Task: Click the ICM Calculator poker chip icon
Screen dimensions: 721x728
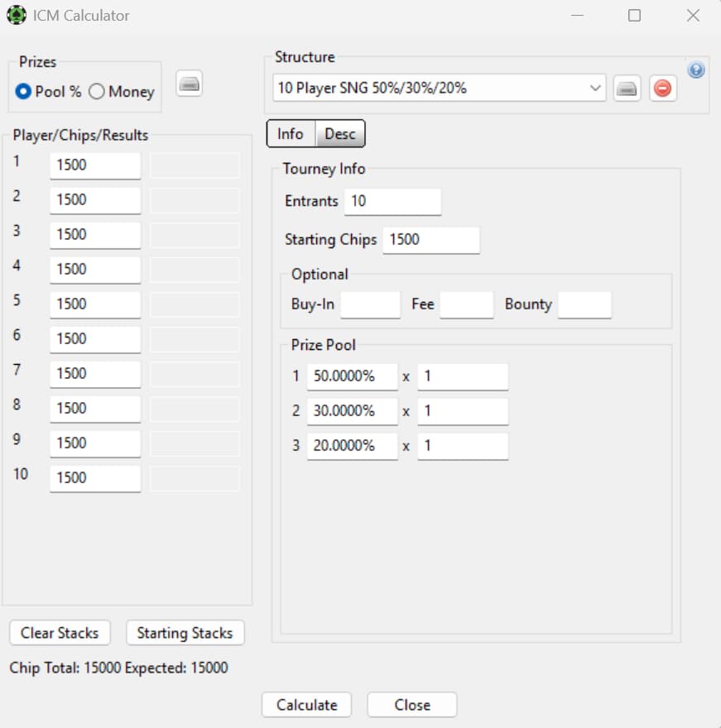Action: pyautogui.click(x=17, y=15)
